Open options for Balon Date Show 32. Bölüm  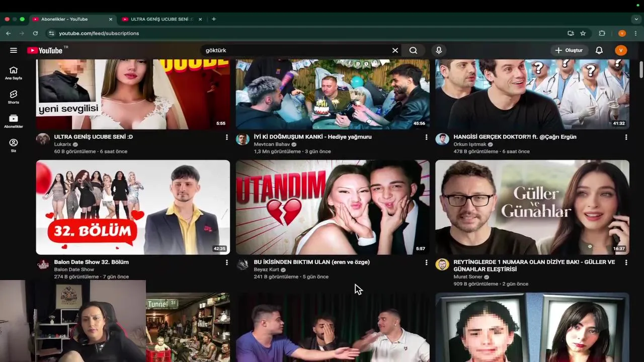click(x=226, y=262)
